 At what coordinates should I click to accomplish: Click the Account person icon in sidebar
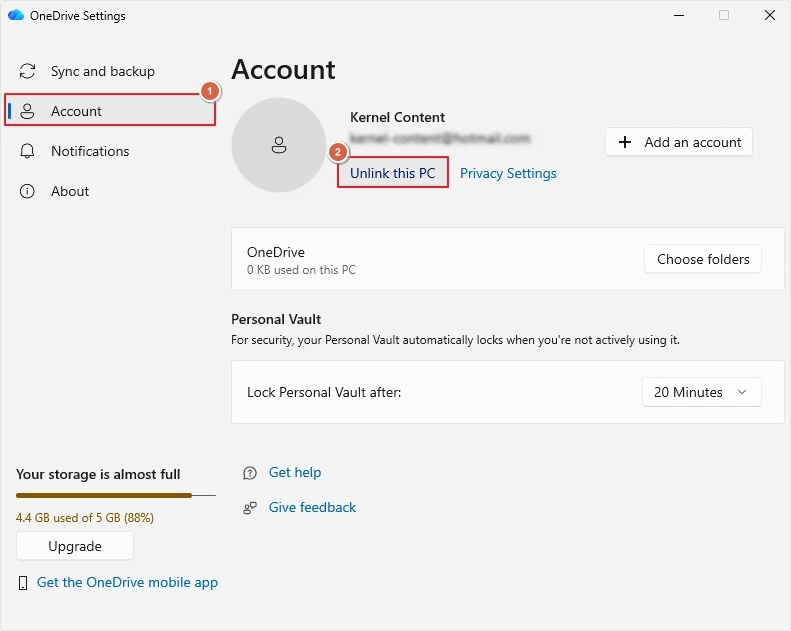[27, 111]
